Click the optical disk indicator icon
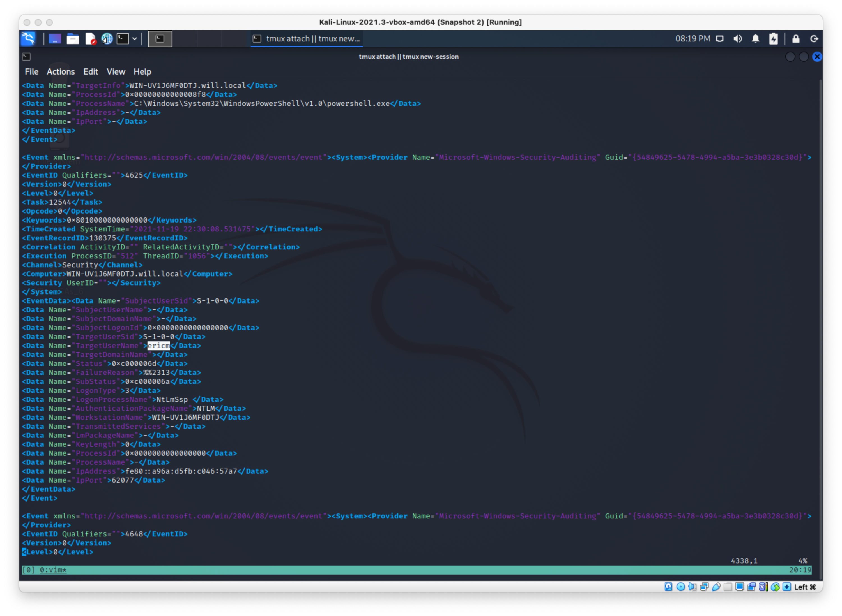The height and width of the screenshot is (616, 842). tap(680, 587)
